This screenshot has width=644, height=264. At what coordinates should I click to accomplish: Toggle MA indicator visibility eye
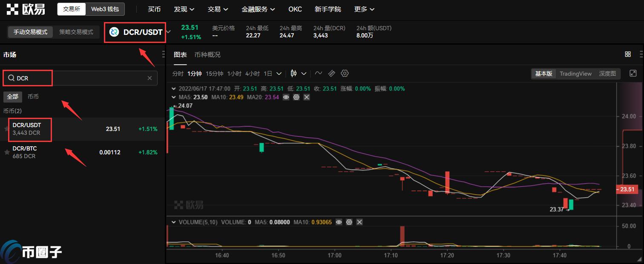click(x=286, y=97)
